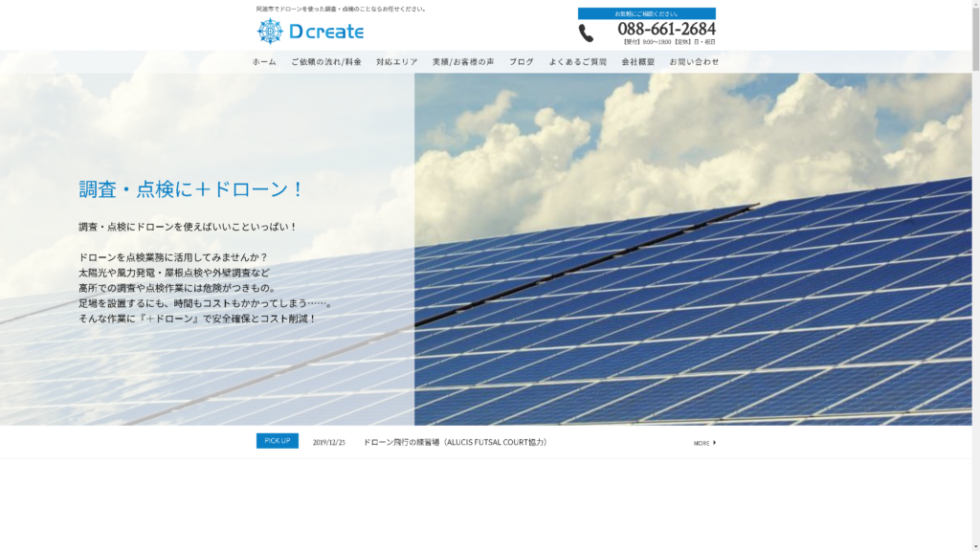Click the telephone handset icon

[586, 33]
